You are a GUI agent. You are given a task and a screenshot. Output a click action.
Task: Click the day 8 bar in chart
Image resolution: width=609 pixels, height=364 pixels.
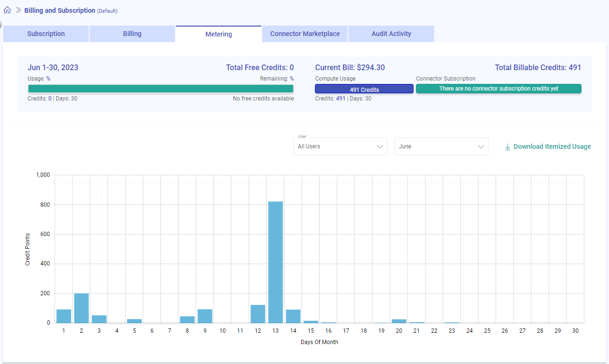click(x=187, y=319)
